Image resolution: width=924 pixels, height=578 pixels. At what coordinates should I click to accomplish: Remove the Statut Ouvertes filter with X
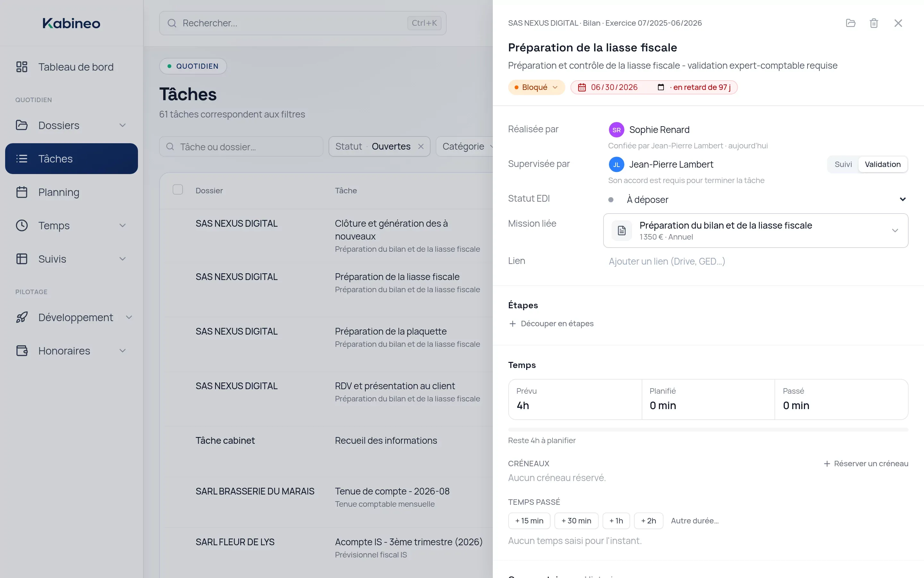[421, 146]
